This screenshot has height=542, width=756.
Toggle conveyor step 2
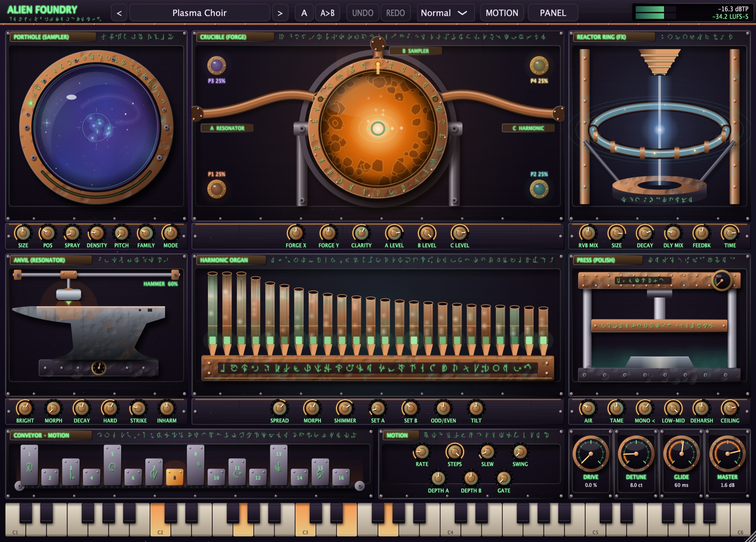click(50, 477)
